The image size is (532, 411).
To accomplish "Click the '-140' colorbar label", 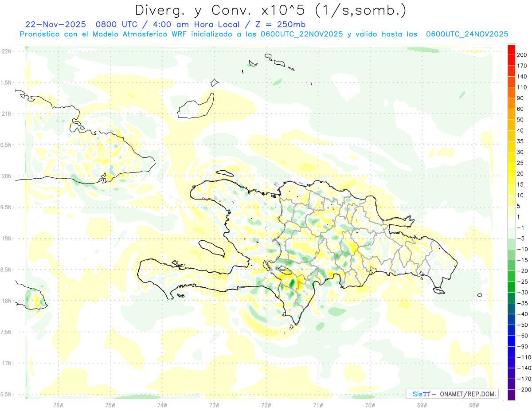I will point(524,368).
